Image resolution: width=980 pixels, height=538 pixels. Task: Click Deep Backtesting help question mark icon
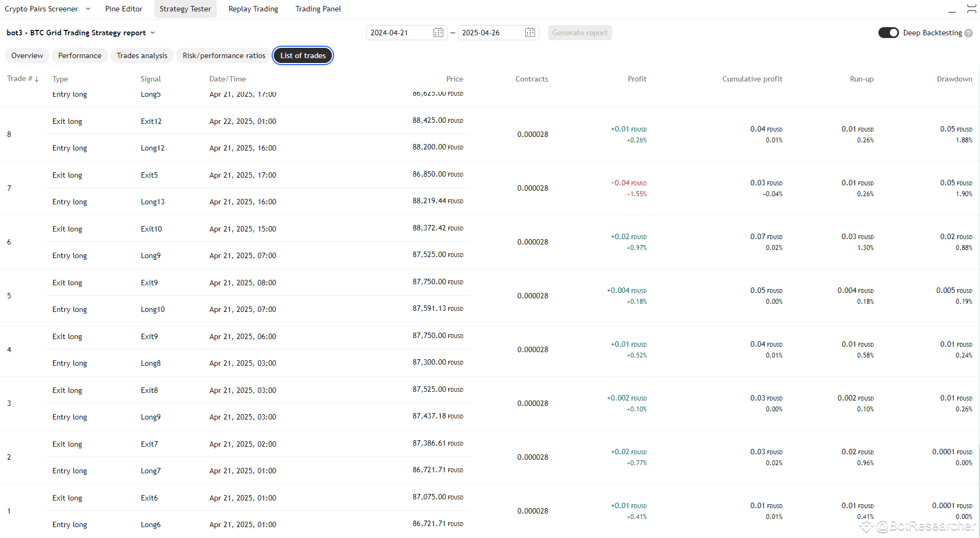[969, 33]
